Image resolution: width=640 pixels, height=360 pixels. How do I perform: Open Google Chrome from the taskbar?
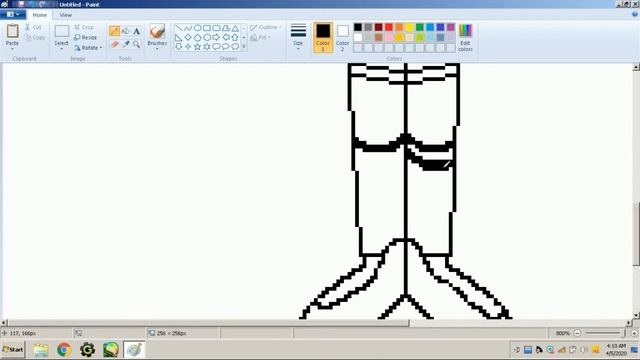[64, 350]
